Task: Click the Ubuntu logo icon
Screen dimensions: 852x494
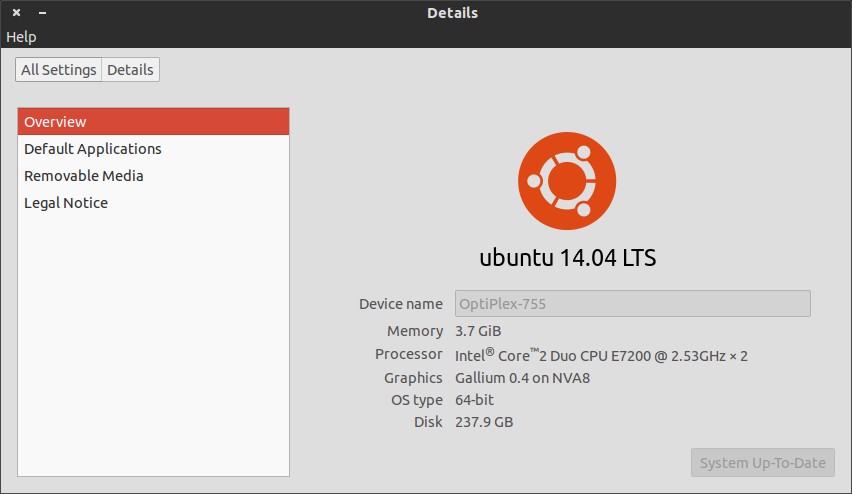Action: tap(567, 181)
